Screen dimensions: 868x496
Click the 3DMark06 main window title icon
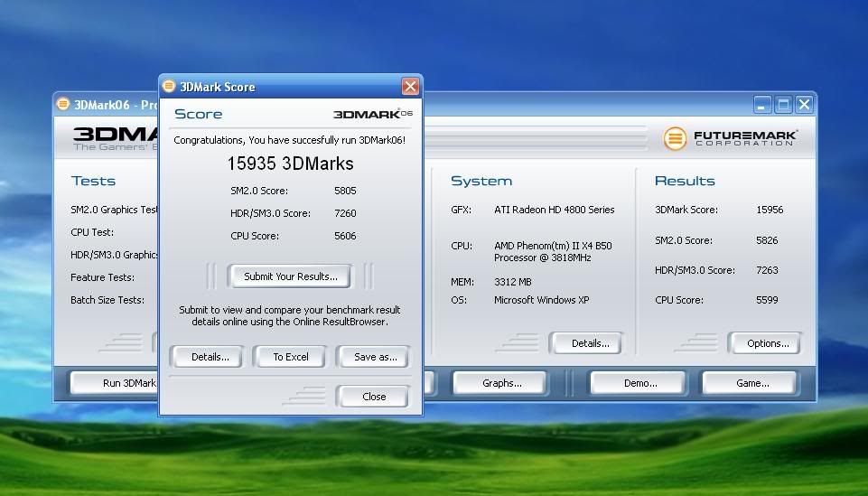63,104
